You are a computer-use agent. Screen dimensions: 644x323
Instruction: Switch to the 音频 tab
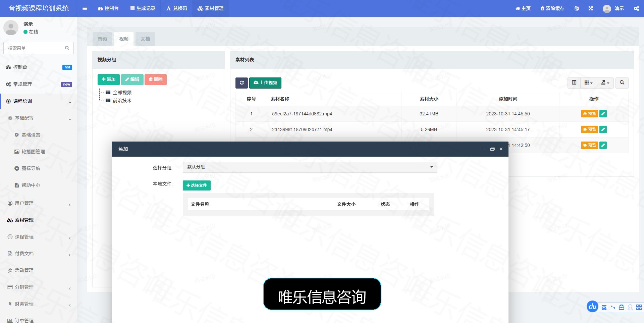click(102, 39)
